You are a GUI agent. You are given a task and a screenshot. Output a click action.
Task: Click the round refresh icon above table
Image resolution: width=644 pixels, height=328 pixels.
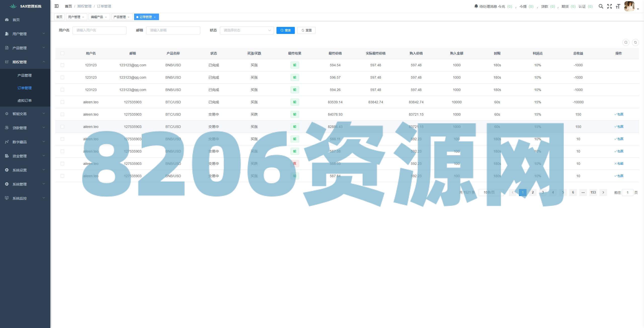(x=635, y=42)
